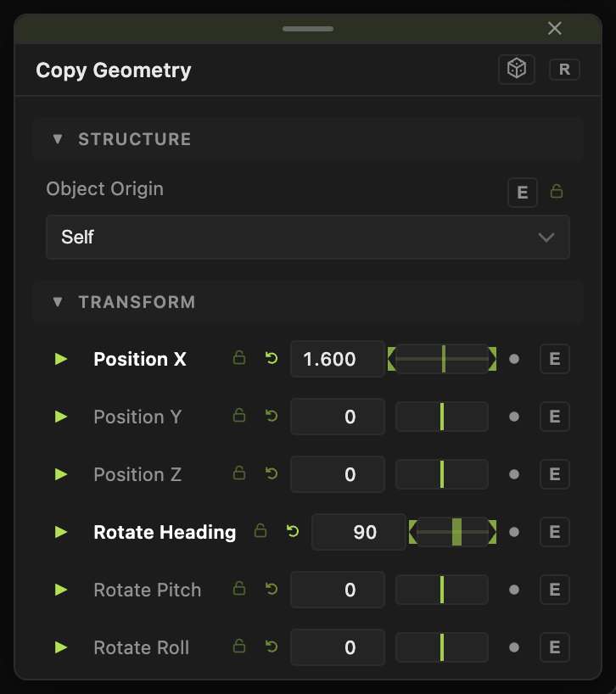Expand Position Y with its green triangle
The width and height of the screenshot is (616, 694).
(x=60, y=417)
